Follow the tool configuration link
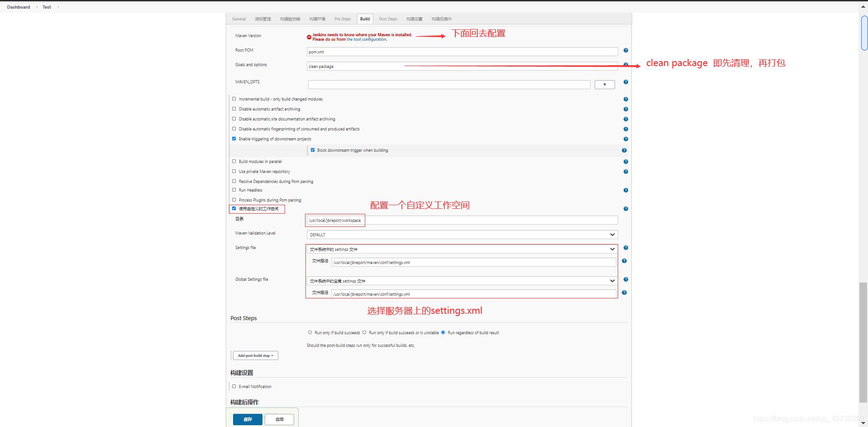Viewport: 868px width, 427px height. click(x=367, y=39)
